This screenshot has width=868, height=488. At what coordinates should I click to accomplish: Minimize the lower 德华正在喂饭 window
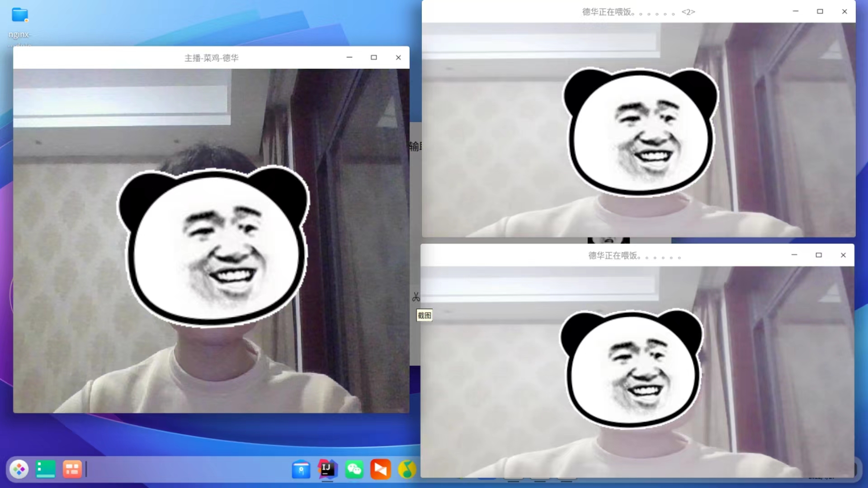click(794, 255)
